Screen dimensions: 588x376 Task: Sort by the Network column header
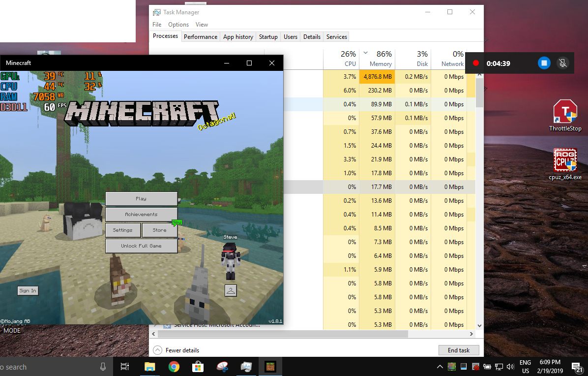pyautogui.click(x=448, y=59)
